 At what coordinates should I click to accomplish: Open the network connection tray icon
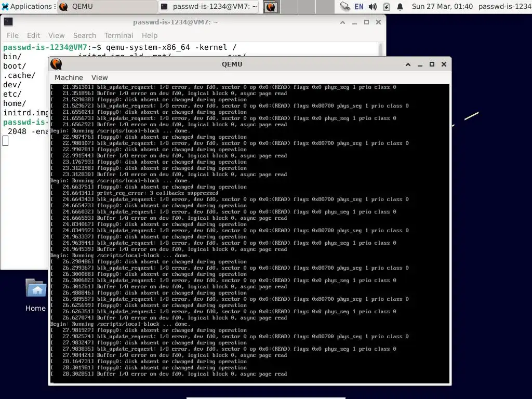coord(345,6)
